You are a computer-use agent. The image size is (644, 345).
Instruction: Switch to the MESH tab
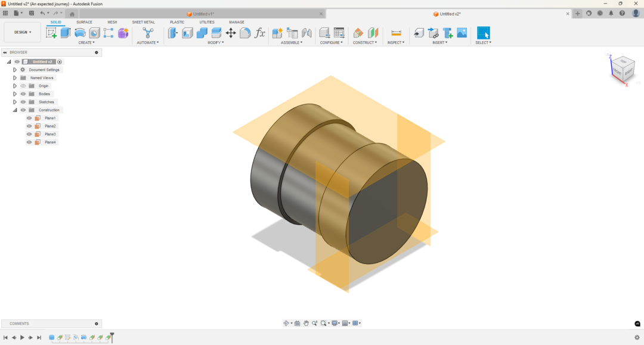112,22
